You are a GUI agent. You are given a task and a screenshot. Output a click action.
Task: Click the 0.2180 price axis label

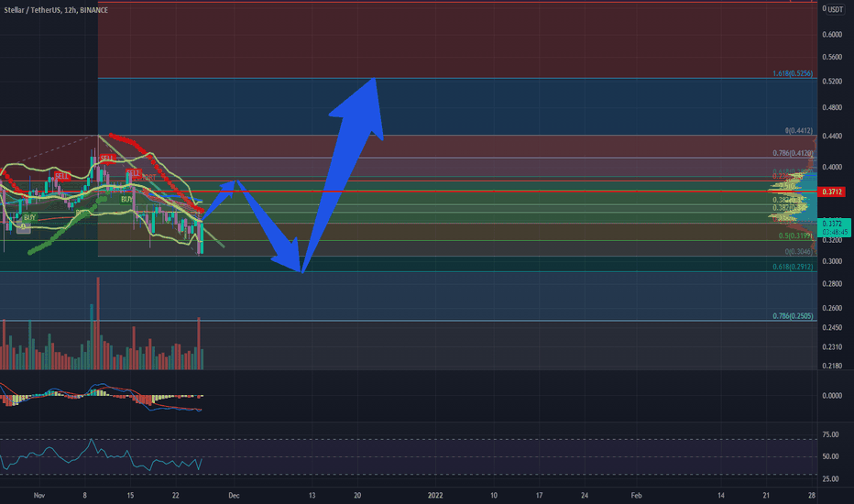832,366
